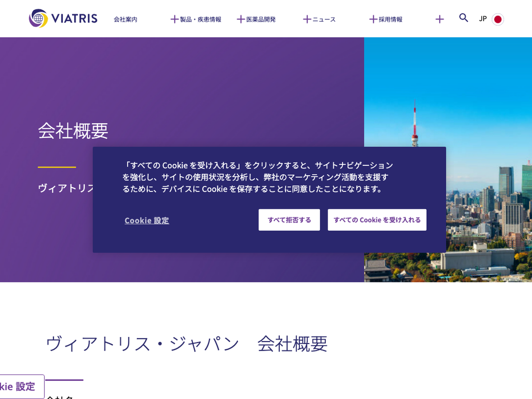Screen dimensions: 532x399
Task: Click the Viatris logo
Action: (x=63, y=19)
